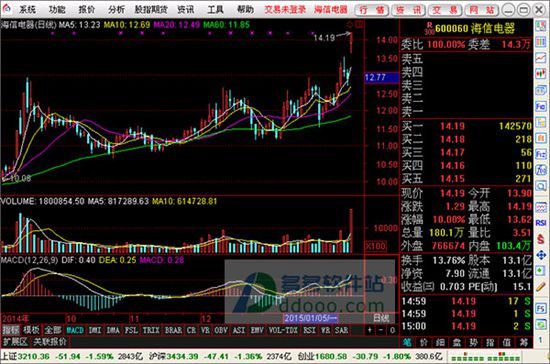
Task: Open the 日线 period selector
Action: click(x=381, y=318)
